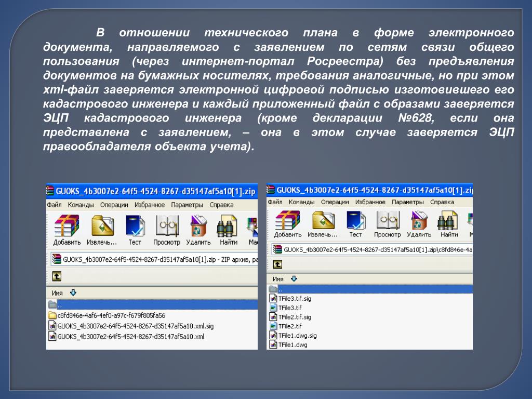Open Справка menu in left window
This screenshot has height=399, width=532.
(x=221, y=205)
